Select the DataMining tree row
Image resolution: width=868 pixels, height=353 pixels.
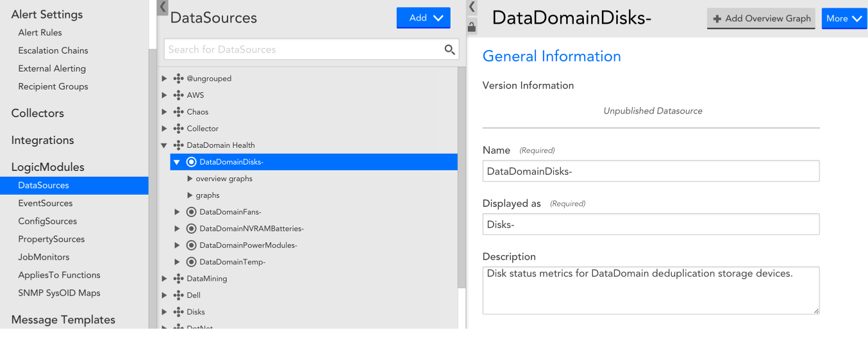(x=308, y=278)
